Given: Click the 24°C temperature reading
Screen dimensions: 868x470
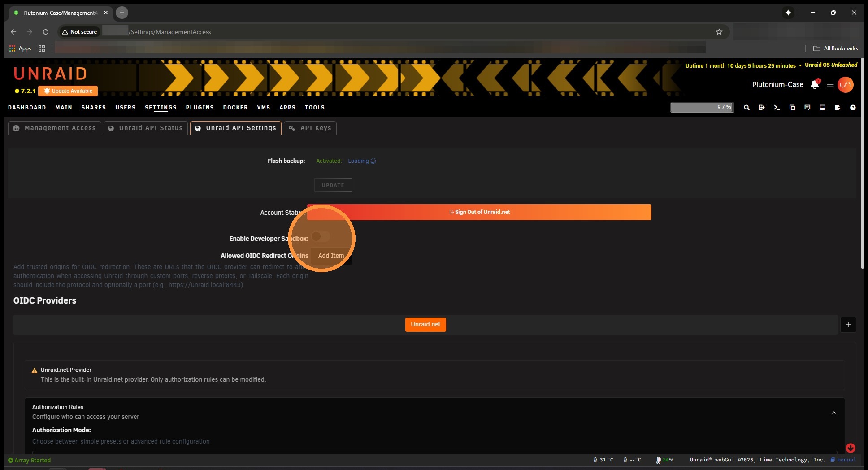Looking at the screenshot, I should click(665, 460).
